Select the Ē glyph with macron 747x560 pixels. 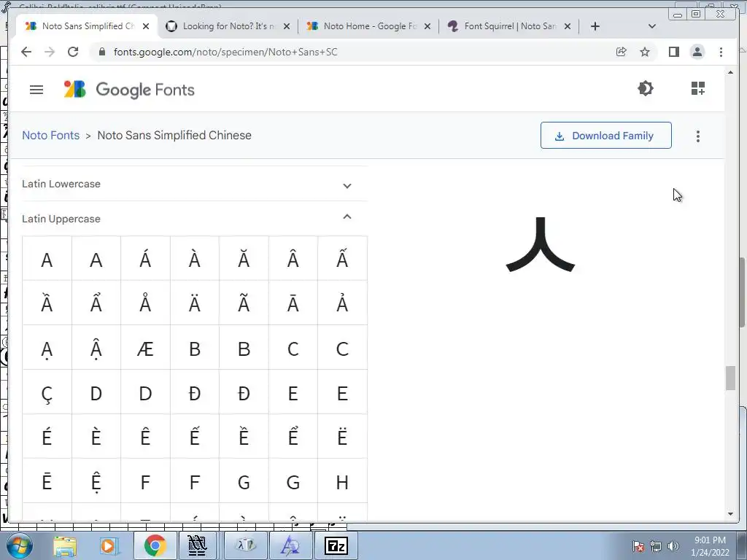click(x=47, y=481)
